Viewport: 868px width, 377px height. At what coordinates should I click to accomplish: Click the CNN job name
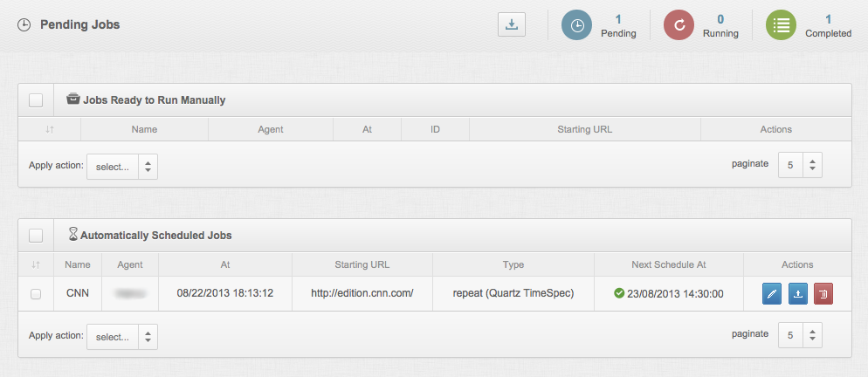point(78,293)
